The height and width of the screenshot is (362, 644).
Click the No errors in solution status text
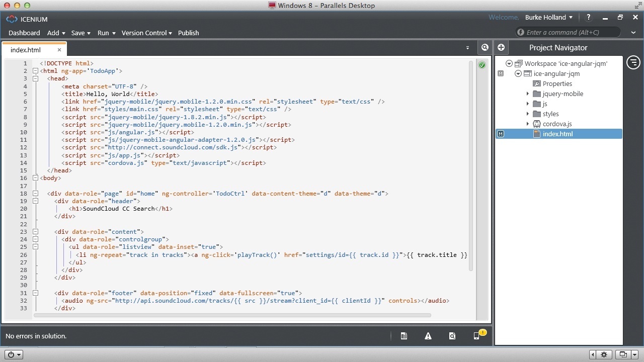click(x=36, y=336)
